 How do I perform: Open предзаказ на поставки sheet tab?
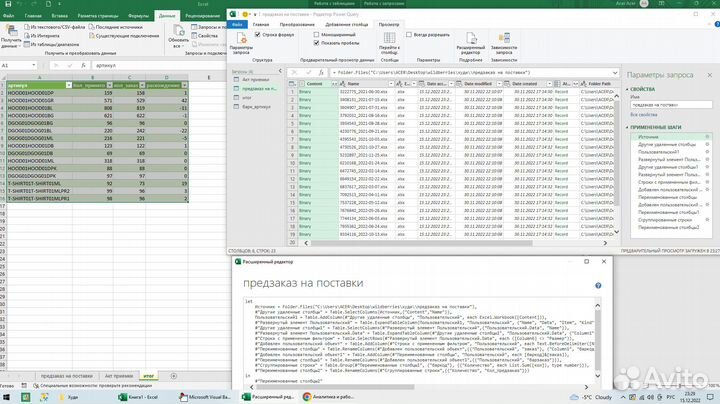click(x=67, y=376)
